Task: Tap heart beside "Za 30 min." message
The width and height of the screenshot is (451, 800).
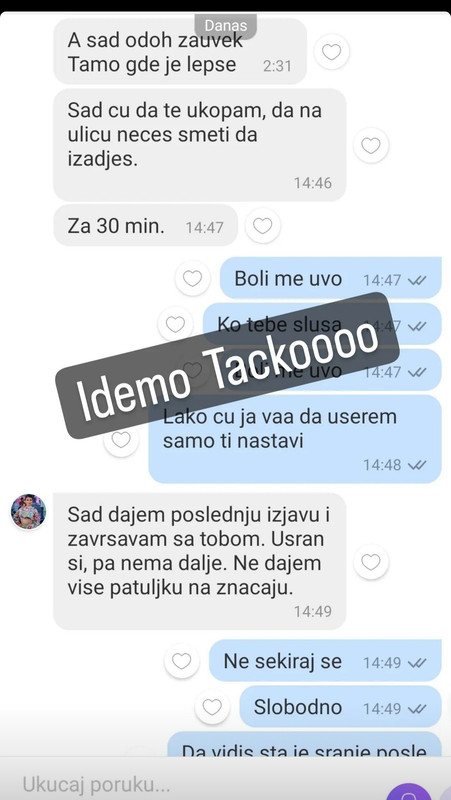Action: pyautogui.click(x=263, y=226)
